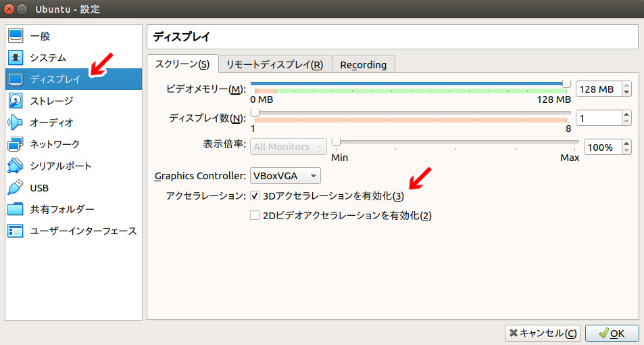
Task: Select the 一般 label in sidebar
Action: pos(40,36)
